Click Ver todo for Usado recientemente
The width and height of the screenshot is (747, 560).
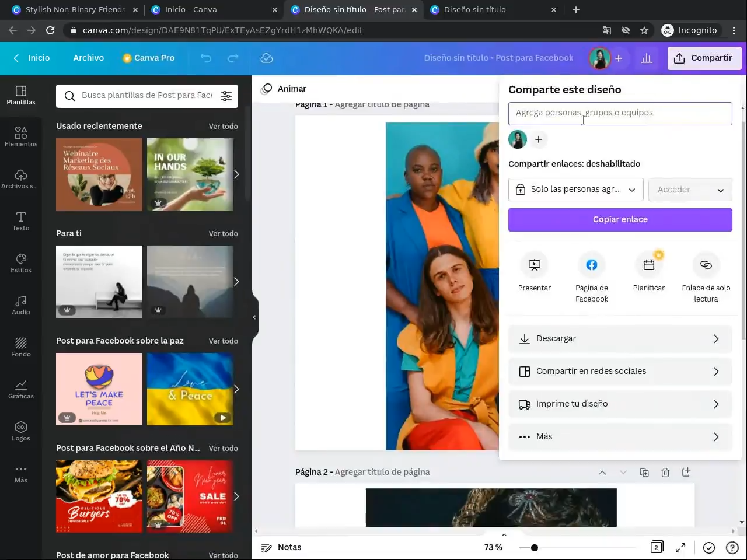tap(224, 126)
